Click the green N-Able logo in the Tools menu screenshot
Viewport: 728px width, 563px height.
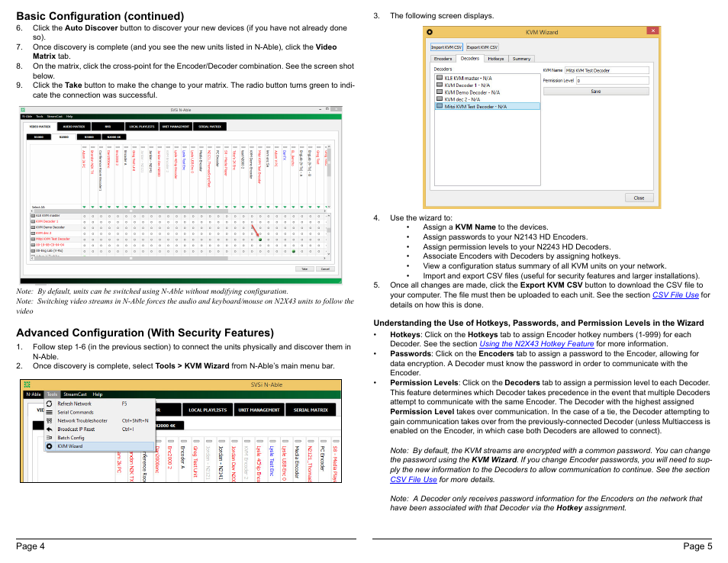pyautogui.click(x=27, y=384)
